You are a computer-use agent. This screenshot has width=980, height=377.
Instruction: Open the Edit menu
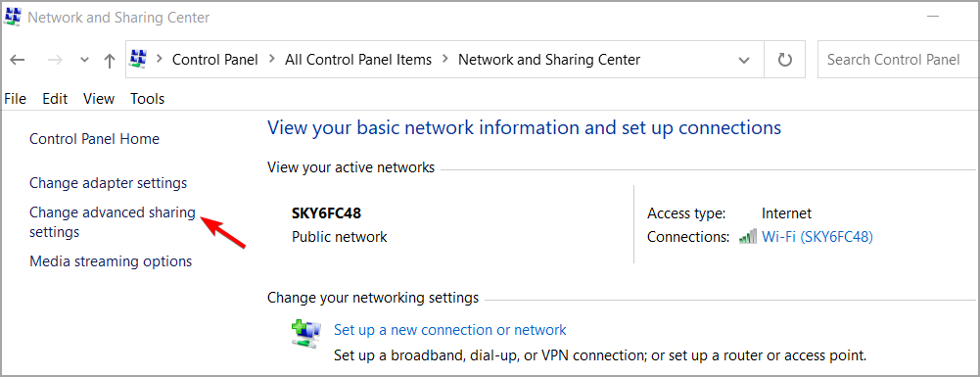tap(55, 99)
